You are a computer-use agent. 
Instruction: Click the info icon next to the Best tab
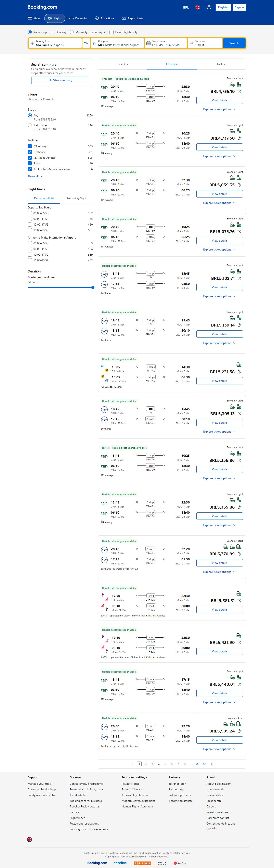126,64
